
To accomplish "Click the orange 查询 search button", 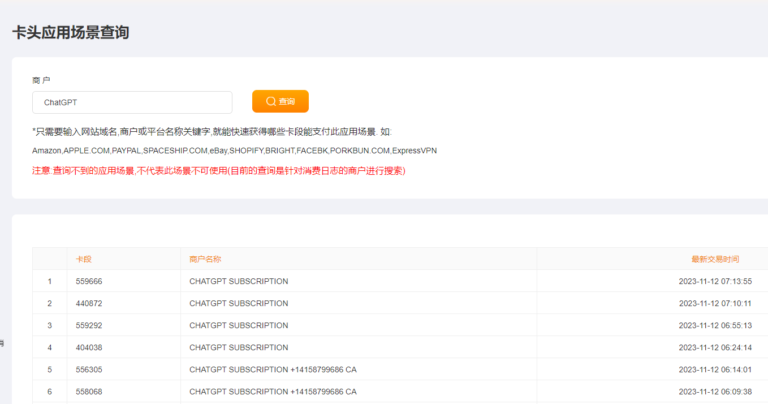I will tap(280, 102).
